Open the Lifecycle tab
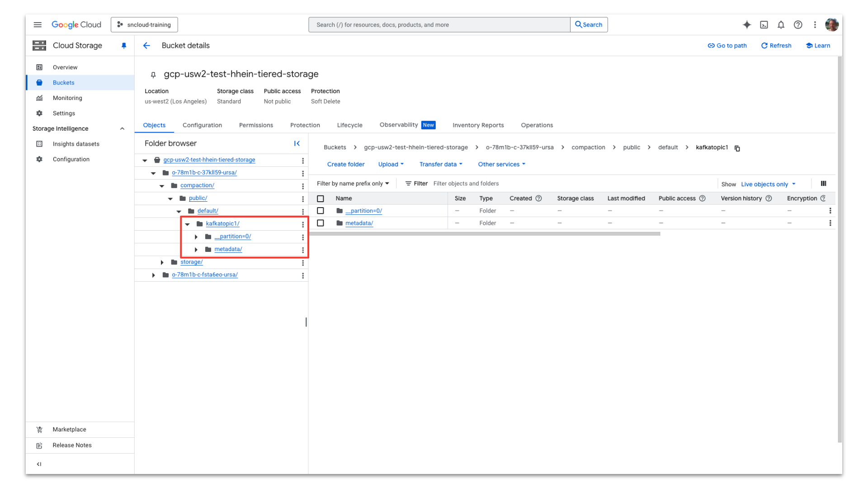This screenshot has height=488, width=868. pyautogui.click(x=349, y=125)
